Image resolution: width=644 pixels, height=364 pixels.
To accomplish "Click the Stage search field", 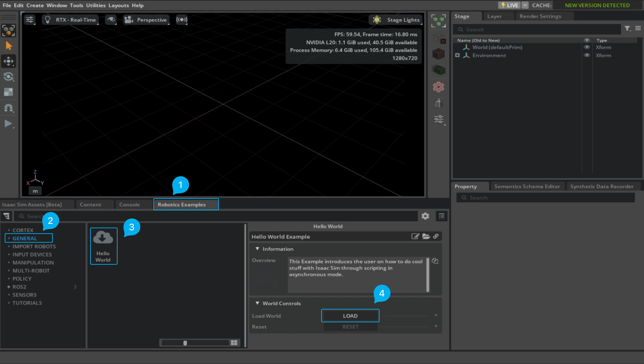I will point(537,30).
